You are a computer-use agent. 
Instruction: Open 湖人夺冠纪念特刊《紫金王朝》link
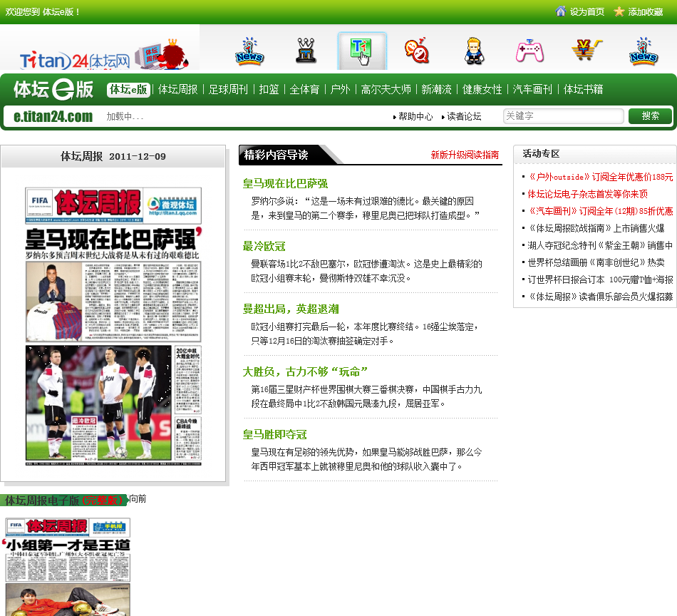600,245
